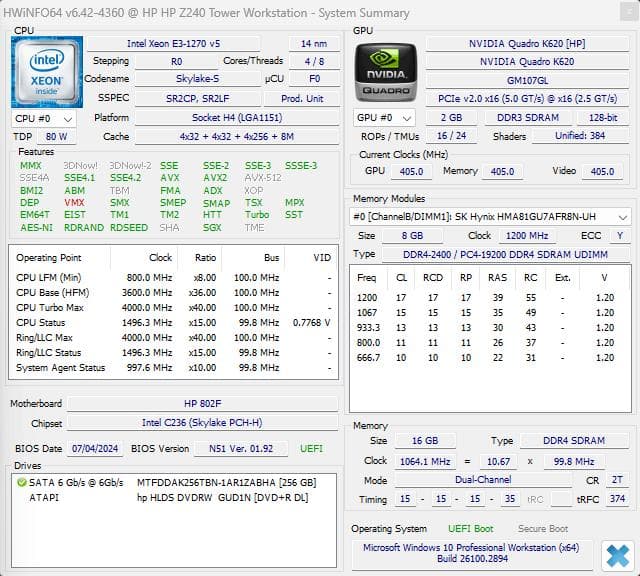This screenshot has height=576, width=640.
Task: Click the Cores/Threads value 4 / 8
Action: click(314, 62)
